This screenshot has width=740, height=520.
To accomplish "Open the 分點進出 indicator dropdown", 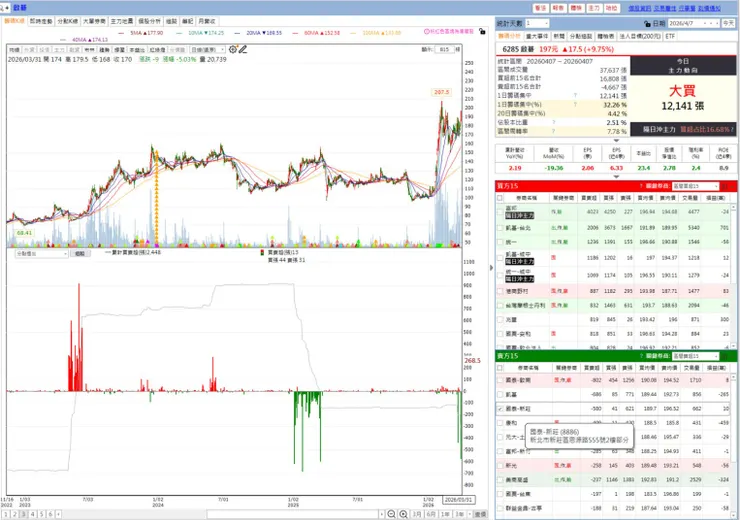I will click(x=42, y=253).
